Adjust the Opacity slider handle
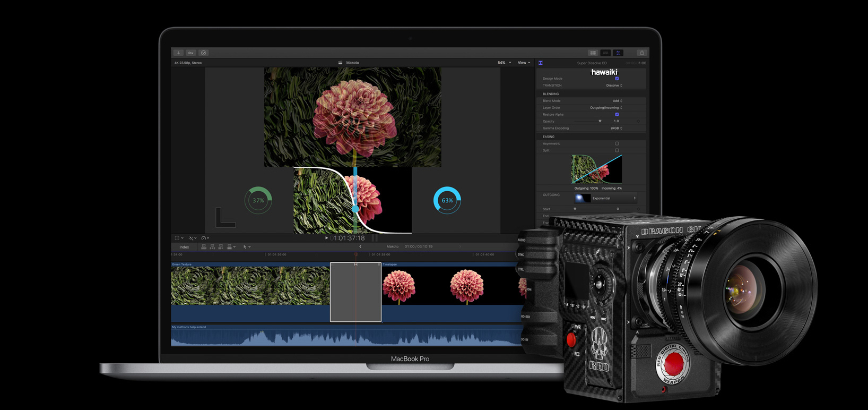This screenshot has height=410, width=868. (x=600, y=121)
